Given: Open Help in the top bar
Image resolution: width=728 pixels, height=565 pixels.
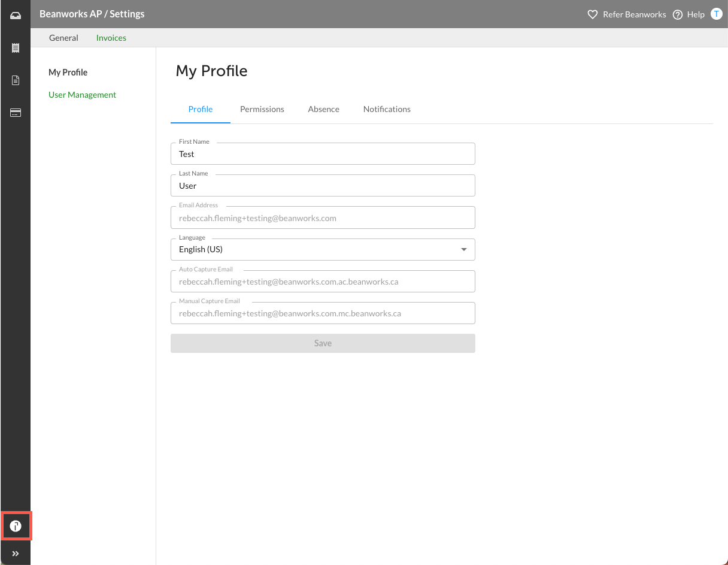Looking at the screenshot, I should [x=696, y=14].
